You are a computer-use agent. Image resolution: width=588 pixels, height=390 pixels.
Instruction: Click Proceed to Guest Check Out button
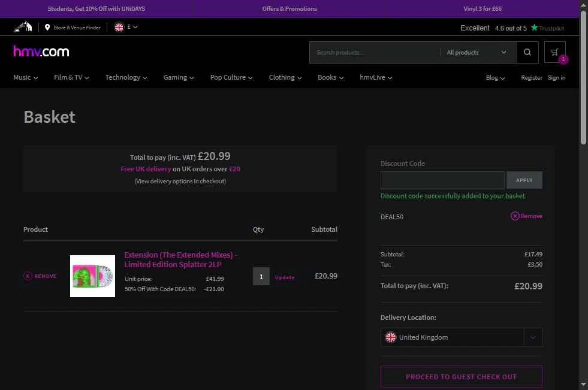click(x=462, y=376)
